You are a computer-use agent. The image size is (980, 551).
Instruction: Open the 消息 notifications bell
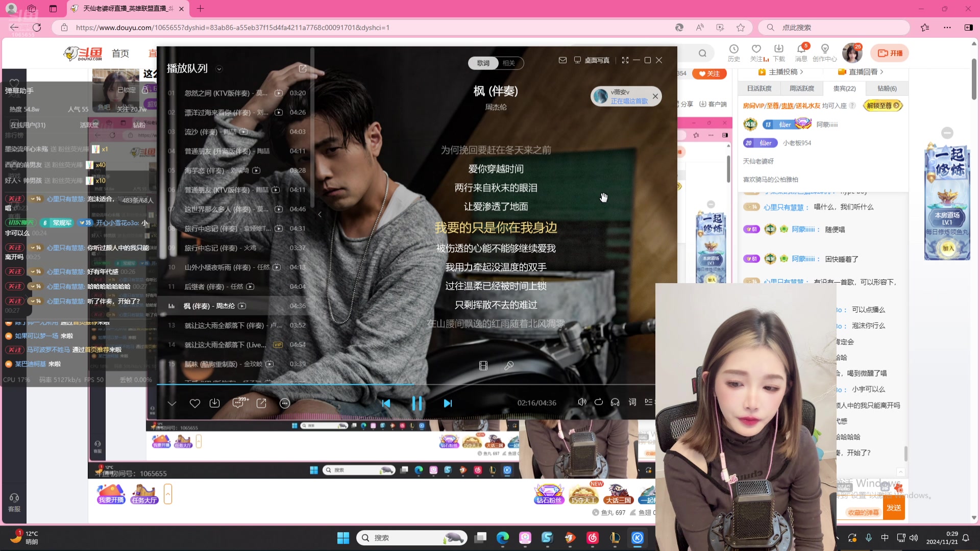(801, 53)
